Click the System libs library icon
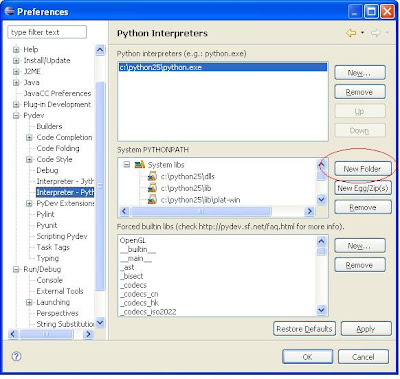The height and width of the screenshot is (379, 400). pyautogui.click(x=140, y=165)
